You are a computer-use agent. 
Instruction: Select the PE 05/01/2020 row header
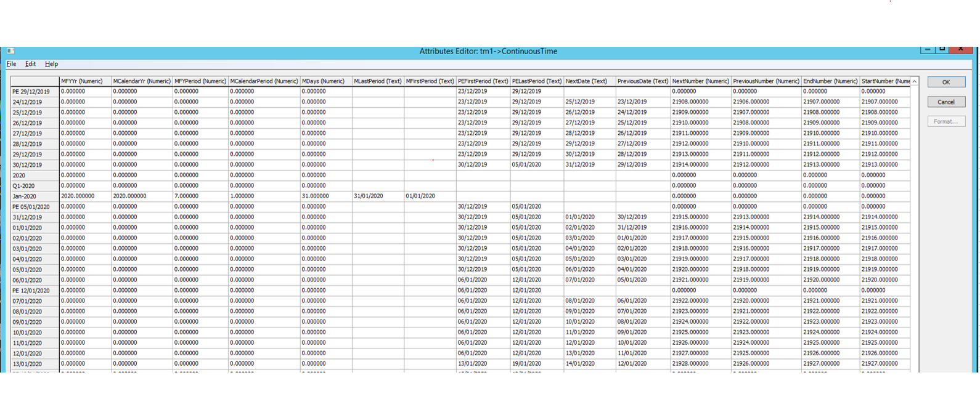(x=35, y=207)
